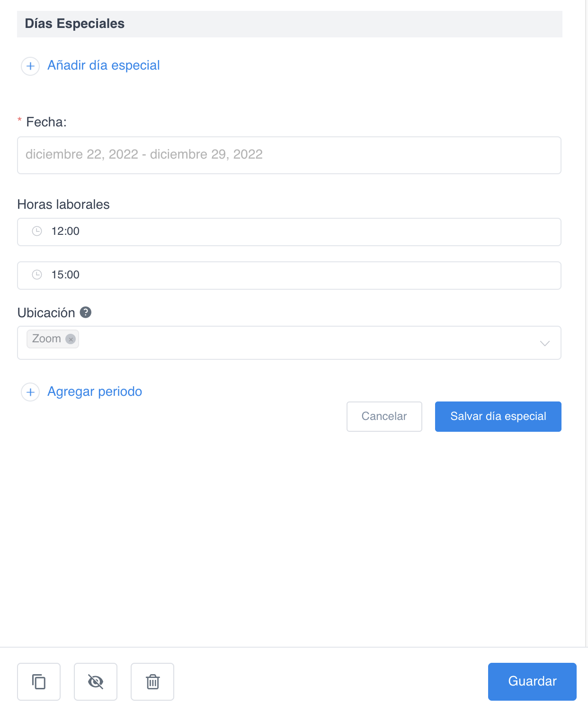Click the trash delete icon button
Screen dimensions: 588x713
click(152, 681)
